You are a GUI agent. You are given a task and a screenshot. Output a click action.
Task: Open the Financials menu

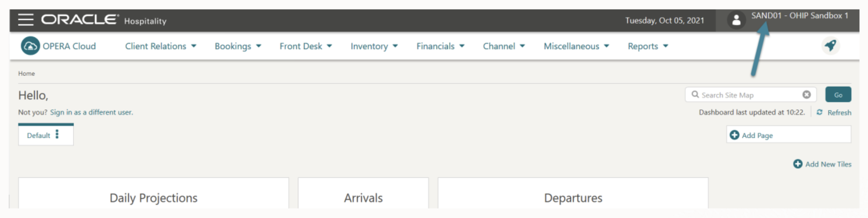point(440,46)
